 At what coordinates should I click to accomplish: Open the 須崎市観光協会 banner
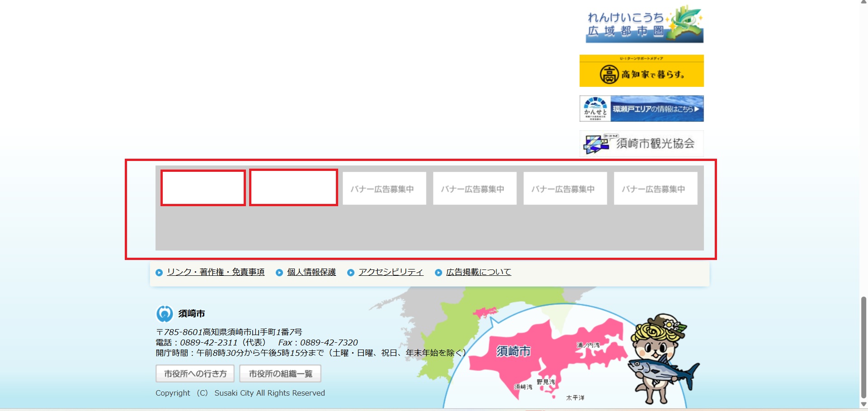pyautogui.click(x=642, y=143)
